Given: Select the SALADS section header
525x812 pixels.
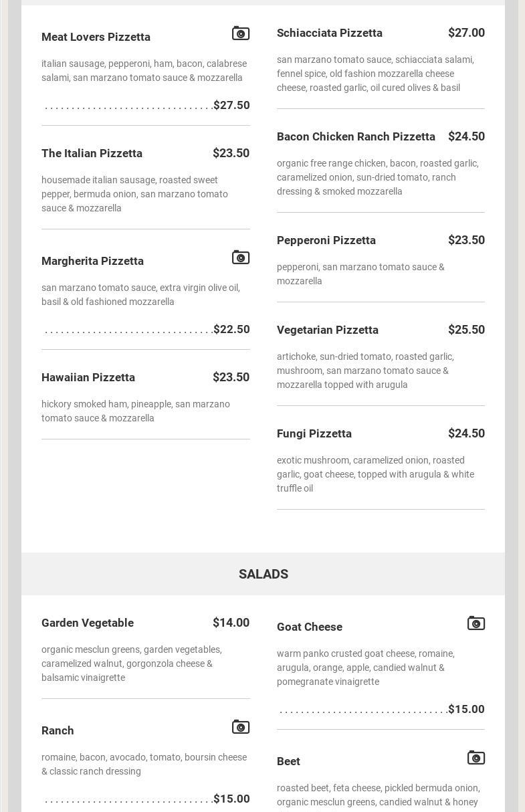Looking at the screenshot, I should pos(264,574).
